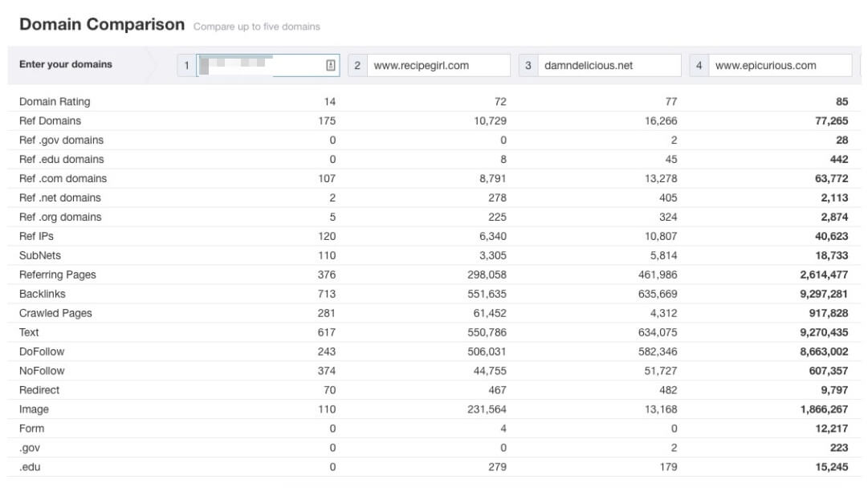Focus the www.epicurious.com domain field
This screenshot has height=496, width=868.
(780, 66)
